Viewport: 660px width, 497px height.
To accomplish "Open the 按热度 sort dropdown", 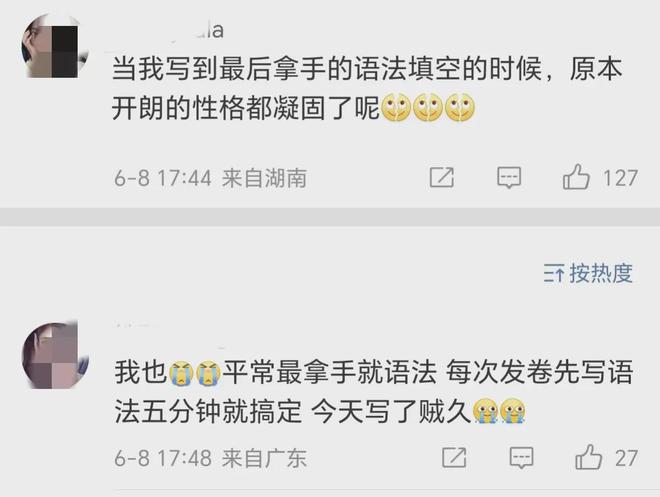I will (588, 273).
